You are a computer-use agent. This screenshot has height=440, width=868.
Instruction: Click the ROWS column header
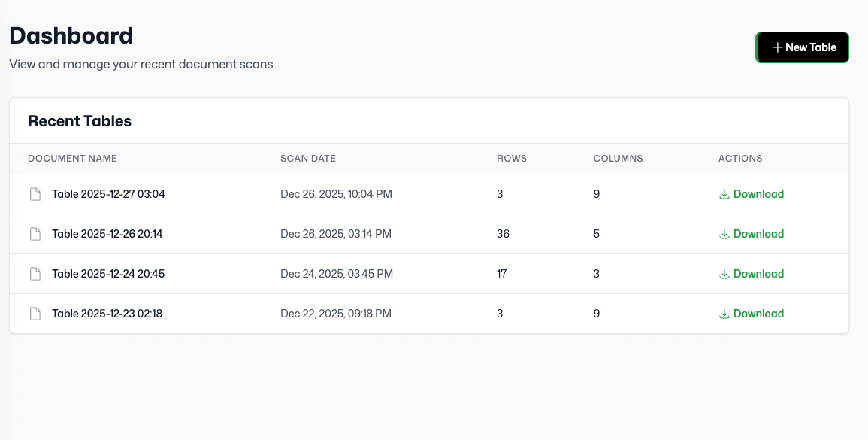(512, 159)
